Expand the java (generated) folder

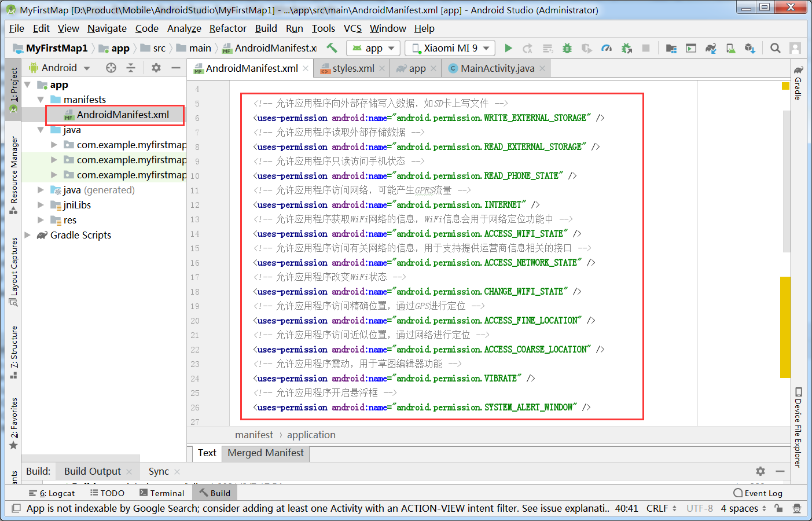point(41,190)
